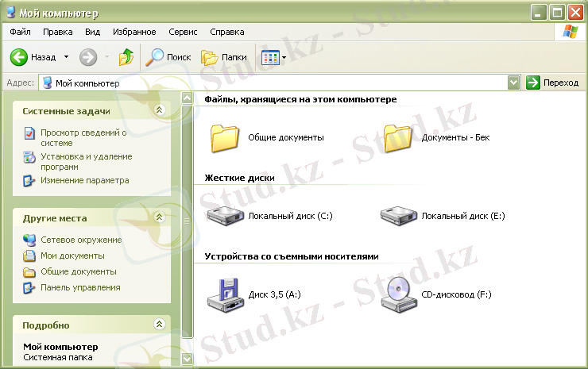
Task: Open sidebar Общие документы link
Action: pos(79,271)
